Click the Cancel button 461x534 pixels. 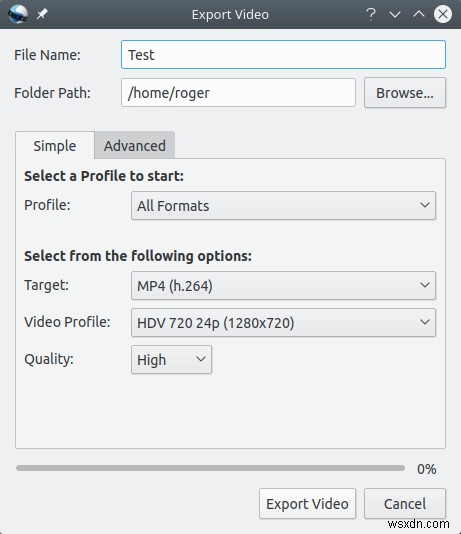click(x=405, y=504)
